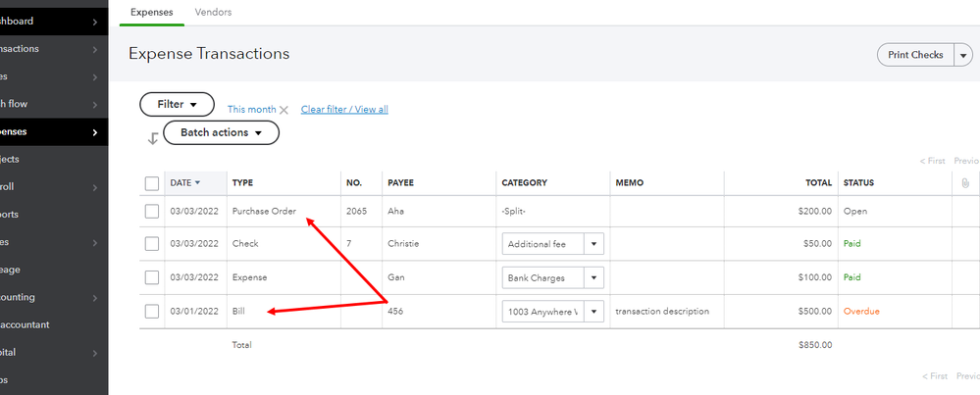Click the TYPE column header

point(242,183)
